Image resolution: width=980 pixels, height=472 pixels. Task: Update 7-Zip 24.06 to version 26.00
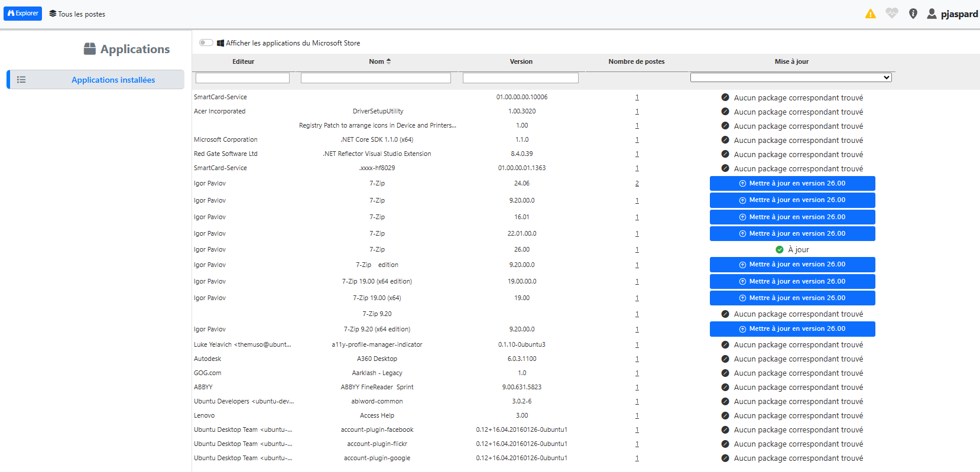tap(792, 184)
